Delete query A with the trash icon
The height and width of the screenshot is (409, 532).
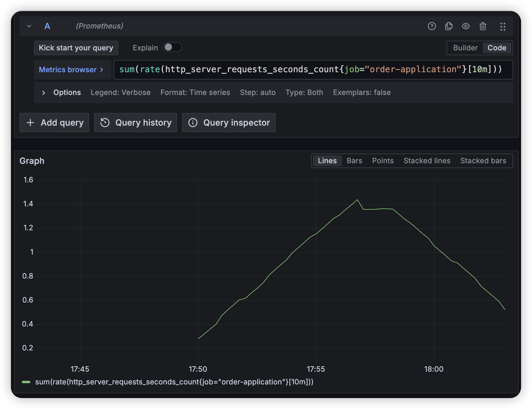click(483, 26)
